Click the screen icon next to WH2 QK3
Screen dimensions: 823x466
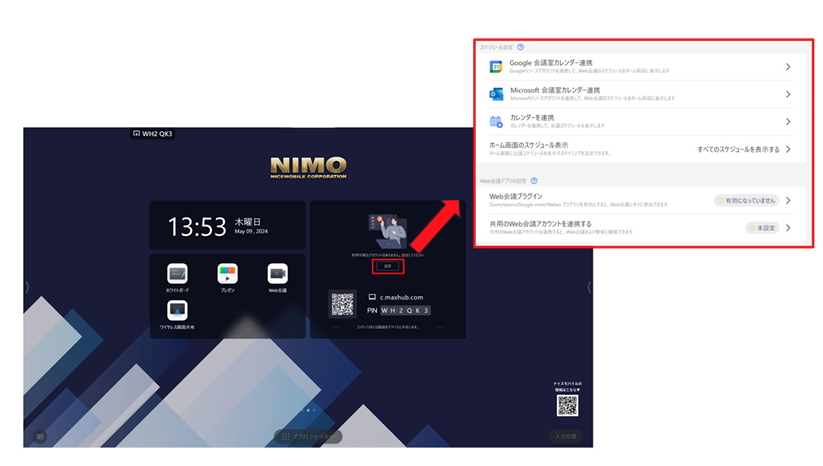point(136,133)
